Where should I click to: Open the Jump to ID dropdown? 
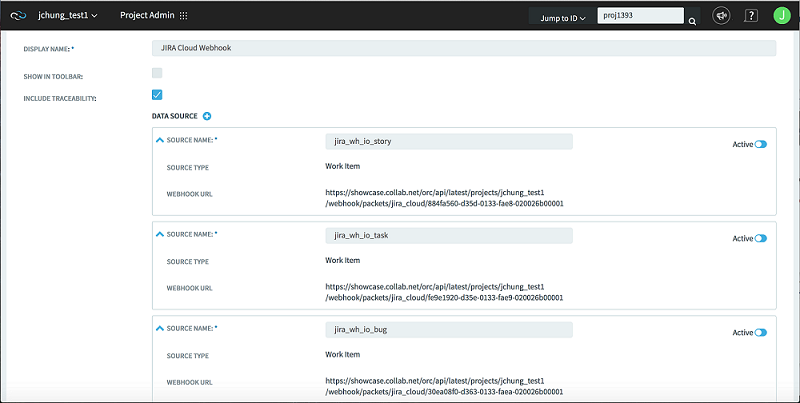click(563, 18)
